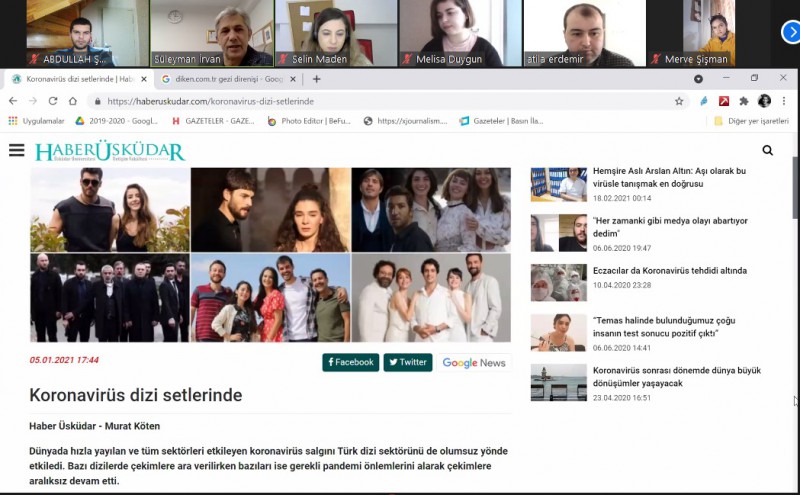Open the Uygulamalar apps shortcut
The image size is (800, 495).
pyautogui.click(x=36, y=121)
